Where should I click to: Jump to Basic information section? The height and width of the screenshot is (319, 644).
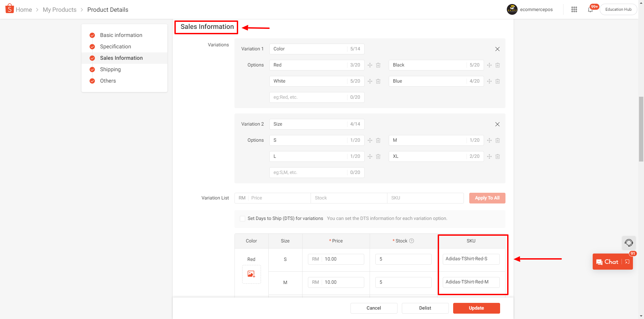(121, 35)
